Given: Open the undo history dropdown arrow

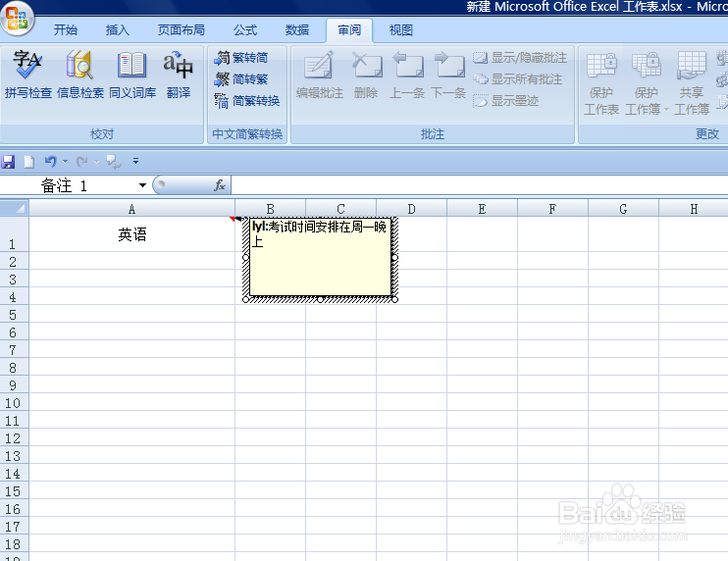Looking at the screenshot, I should coord(65,162).
